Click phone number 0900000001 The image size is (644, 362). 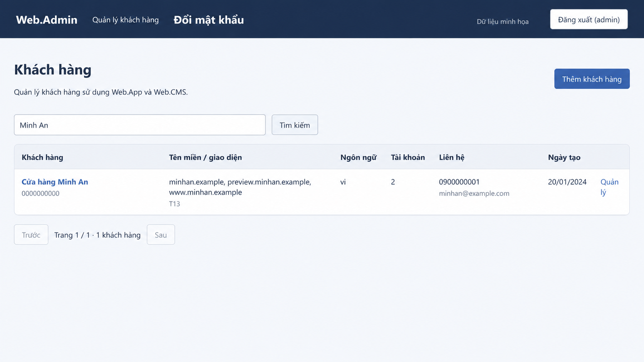coord(459,182)
